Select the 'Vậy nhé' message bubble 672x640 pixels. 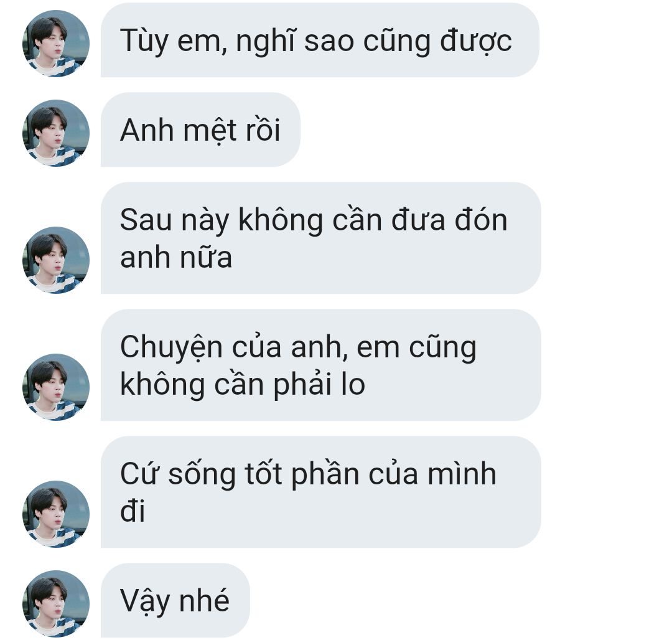(175, 600)
